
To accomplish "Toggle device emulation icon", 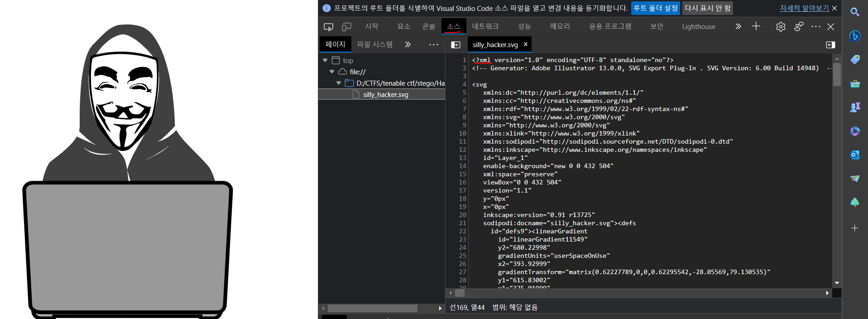I will [346, 27].
